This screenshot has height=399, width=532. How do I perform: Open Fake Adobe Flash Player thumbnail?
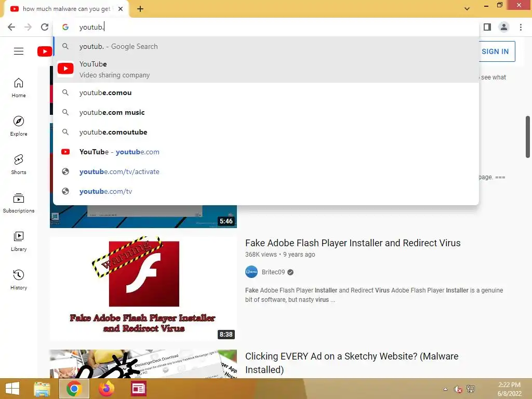pyautogui.click(x=143, y=288)
